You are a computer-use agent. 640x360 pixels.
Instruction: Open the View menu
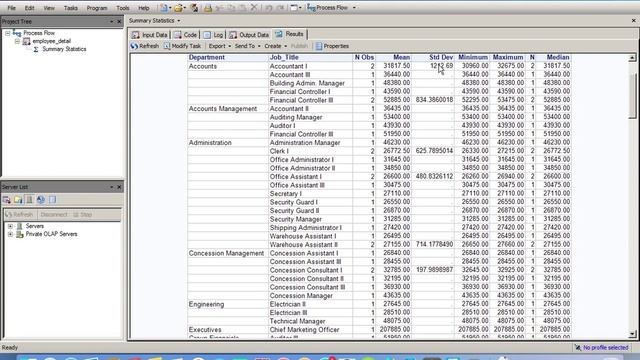[x=49, y=8]
